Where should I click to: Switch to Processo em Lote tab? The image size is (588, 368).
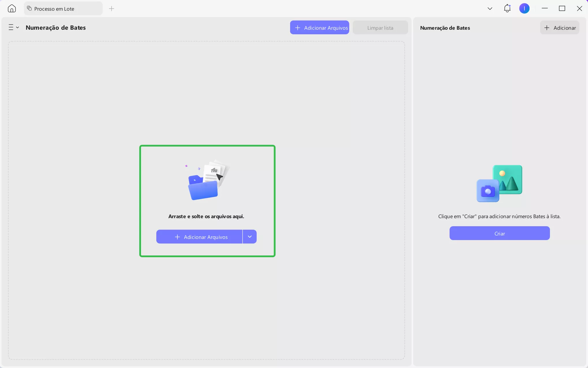(x=54, y=9)
